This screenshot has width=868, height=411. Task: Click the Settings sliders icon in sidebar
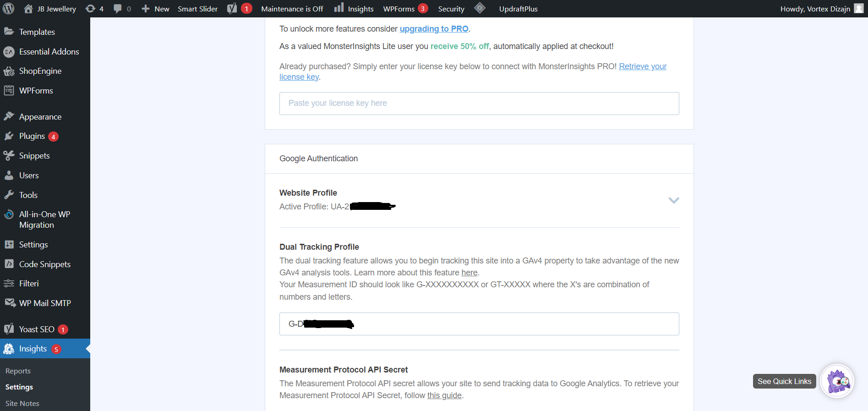(9, 244)
